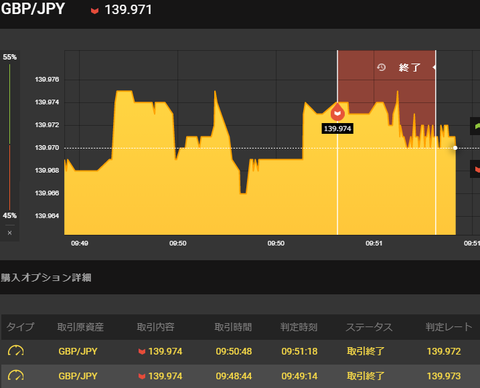Image resolution: width=480 pixels, height=388 pixels.
Task: Click GBP/JPY in the 09:48:44 row
Action: (x=78, y=376)
